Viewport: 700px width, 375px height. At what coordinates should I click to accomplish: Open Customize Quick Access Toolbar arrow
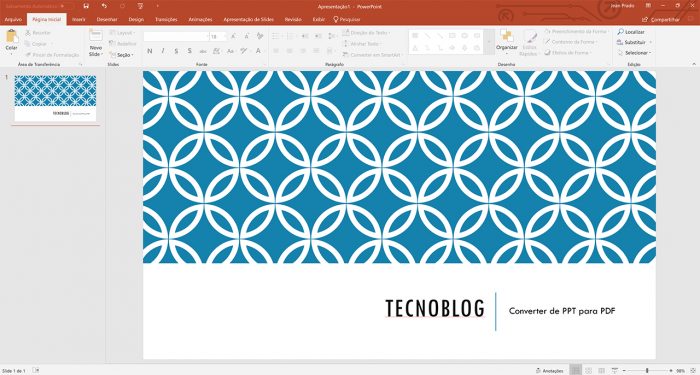(x=157, y=6)
